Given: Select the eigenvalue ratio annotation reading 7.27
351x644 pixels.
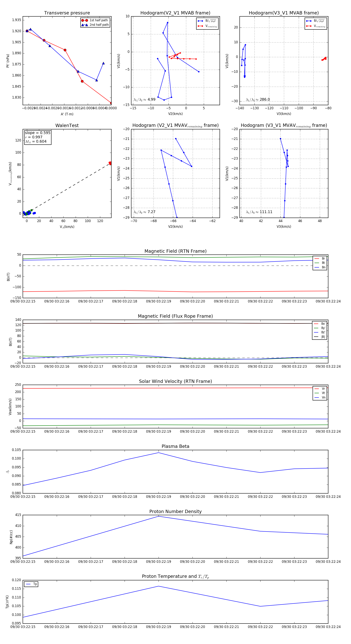Looking at the screenshot, I should pyautogui.click(x=145, y=212).
